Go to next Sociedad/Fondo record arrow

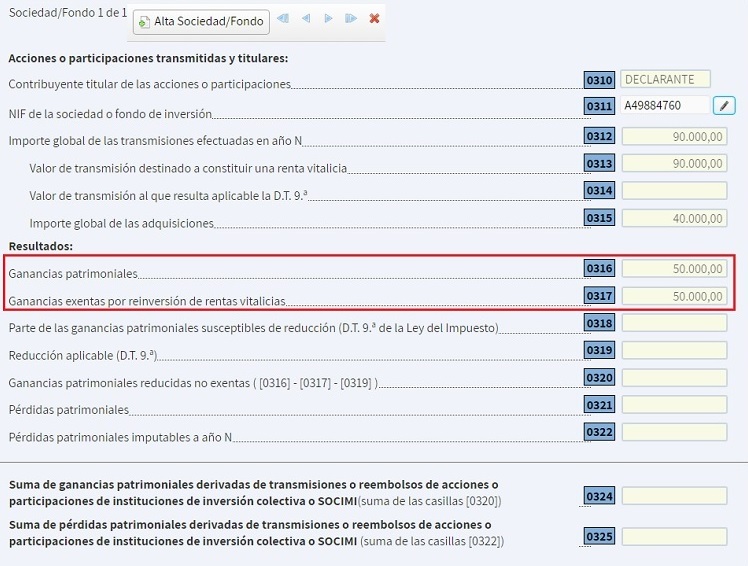pyautogui.click(x=328, y=19)
